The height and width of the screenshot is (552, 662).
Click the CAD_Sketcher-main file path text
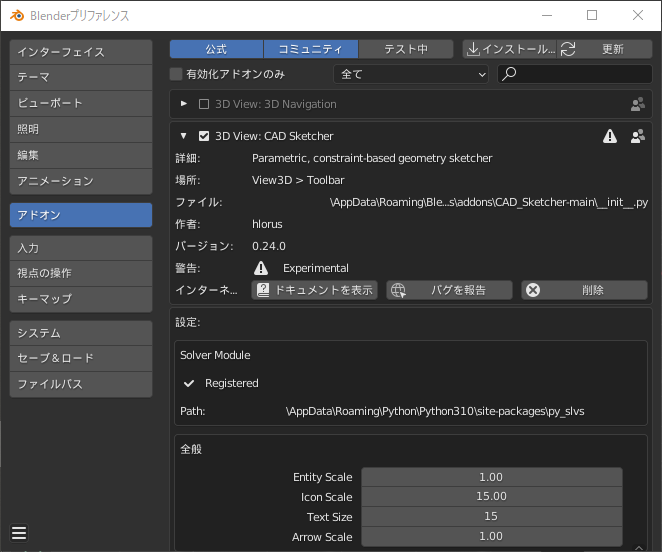point(488,202)
